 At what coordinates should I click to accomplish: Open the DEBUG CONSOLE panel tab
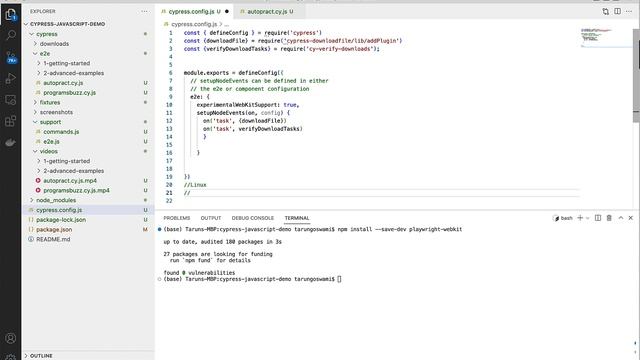tap(253, 218)
